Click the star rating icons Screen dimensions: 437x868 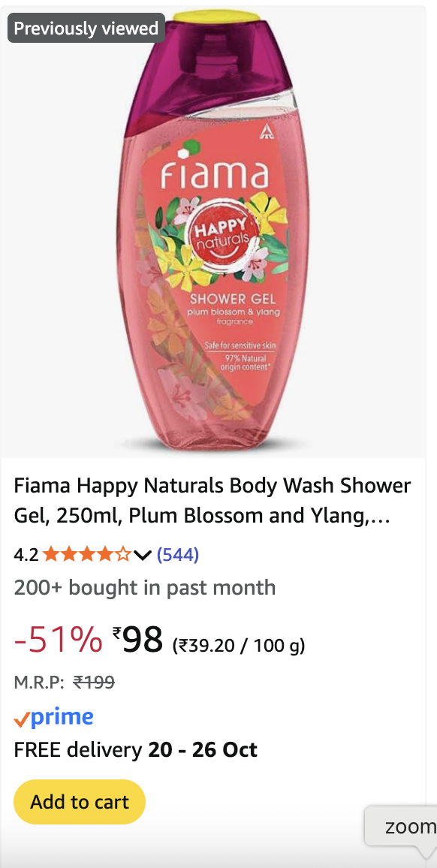(87, 554)
